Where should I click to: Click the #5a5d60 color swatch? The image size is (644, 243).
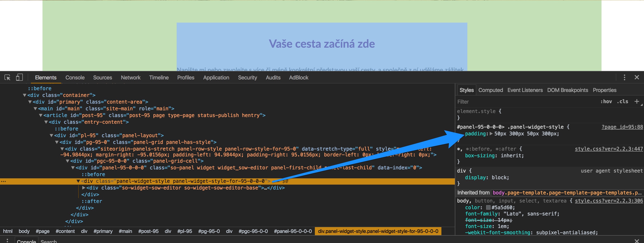point(488,207)
